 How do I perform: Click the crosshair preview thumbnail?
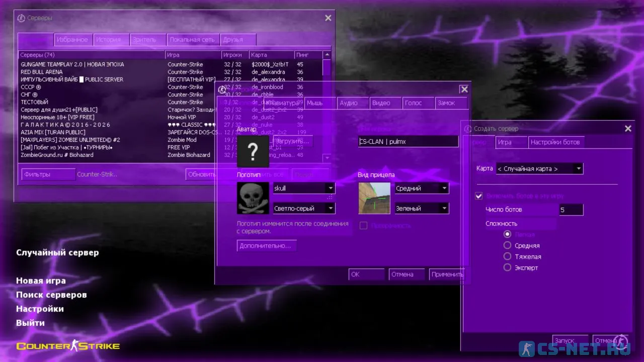(374, 198)
